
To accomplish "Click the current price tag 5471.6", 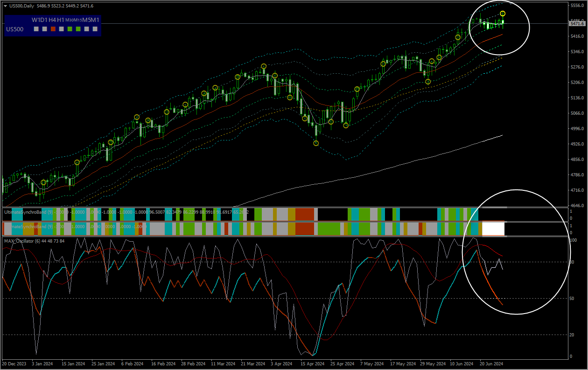I will point(577,23).
